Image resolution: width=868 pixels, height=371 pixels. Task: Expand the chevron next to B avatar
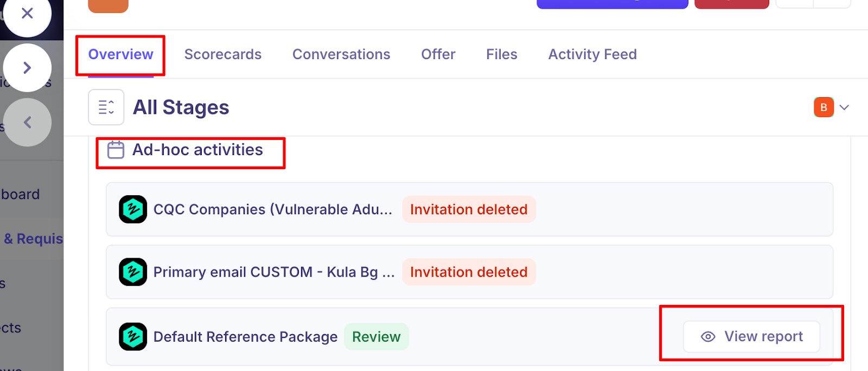coord(844,107)
